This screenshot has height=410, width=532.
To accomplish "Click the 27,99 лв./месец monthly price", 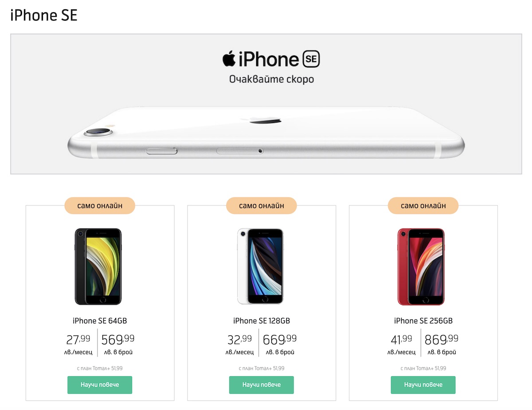I will point(78,344).
